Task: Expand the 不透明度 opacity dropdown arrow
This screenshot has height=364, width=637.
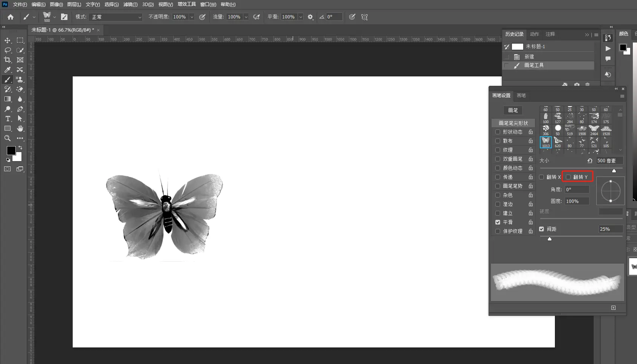Action: point(192,17)
